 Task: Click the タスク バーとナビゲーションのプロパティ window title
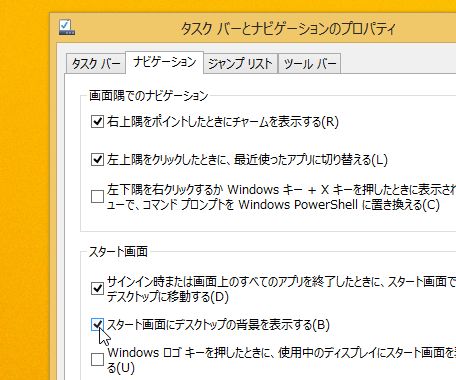pos(288,29)
